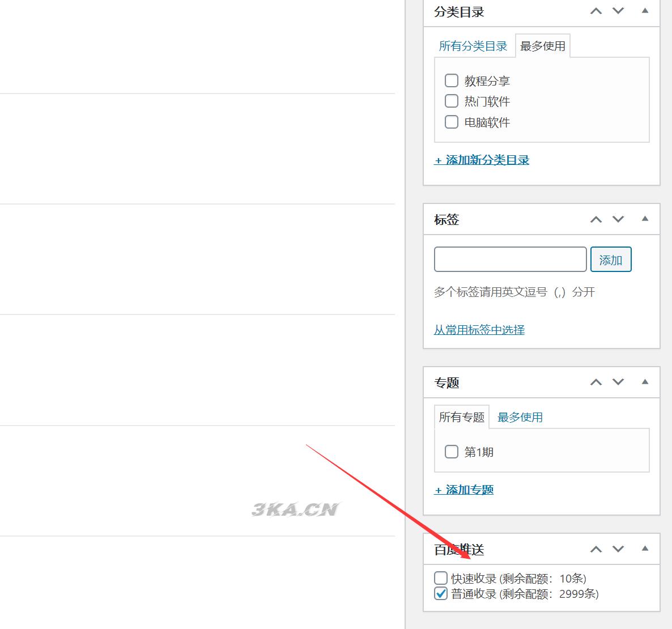Switch to 最多使用 tab in 专题

pos(520,417)
